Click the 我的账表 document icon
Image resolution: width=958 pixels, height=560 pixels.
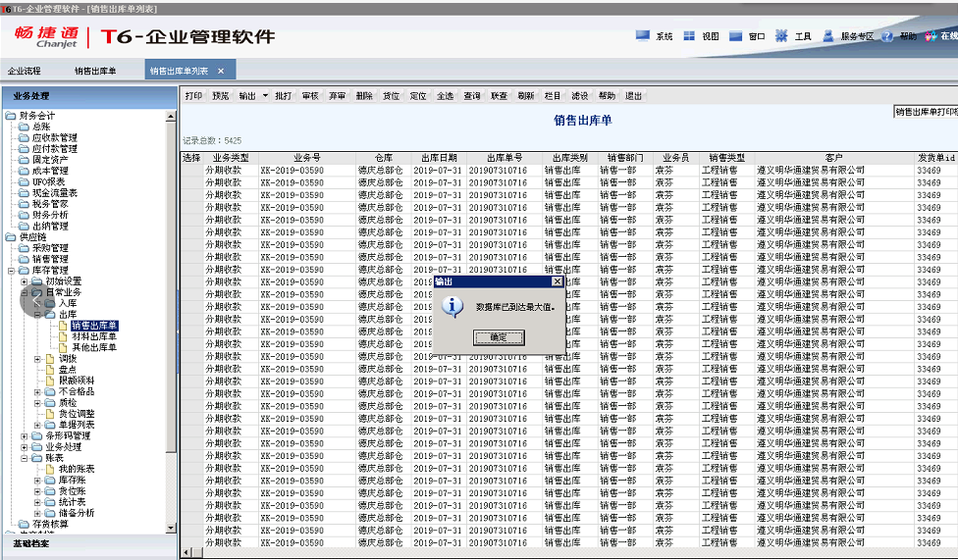[x=51, y=469]
